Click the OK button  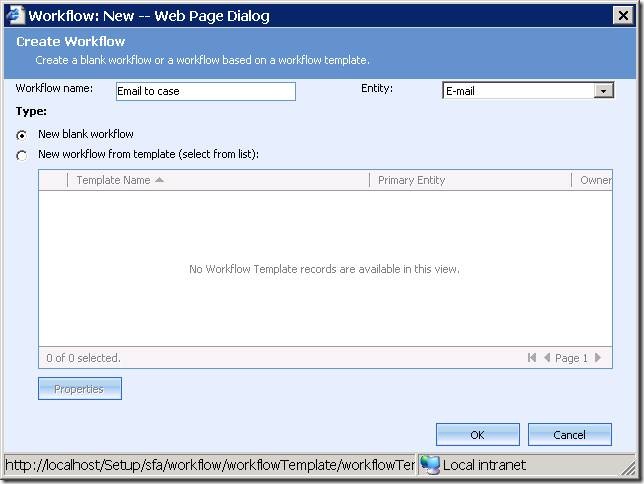(x=477, y=435)
